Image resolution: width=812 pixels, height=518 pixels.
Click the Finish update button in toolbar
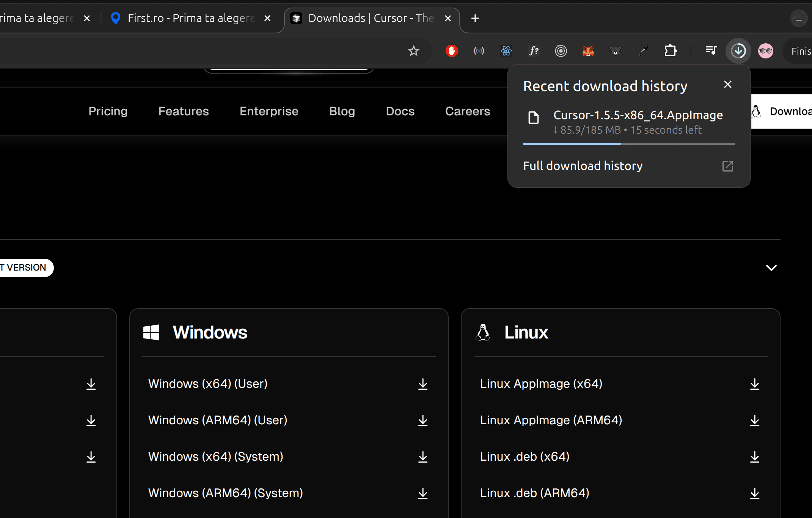tap(798, 51)
